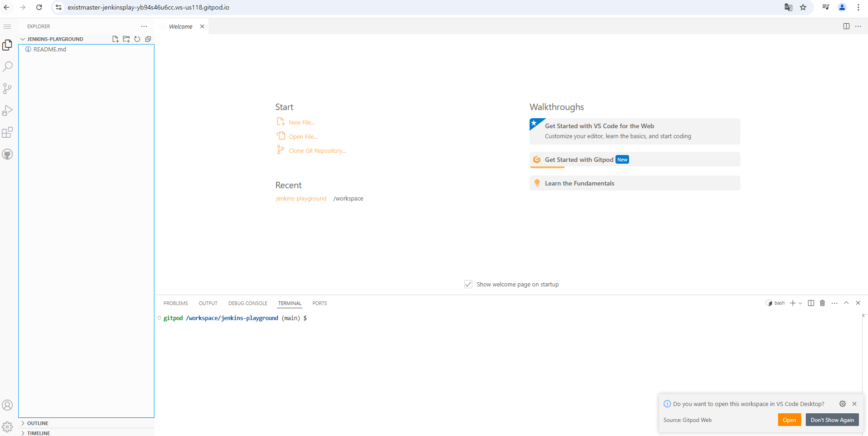This screenshot has width=868, height=436.
Task: Click Clone Git Repository... link
Action: click(317, 150)
